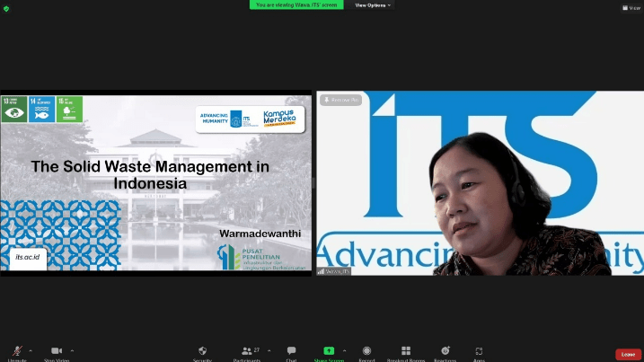Open the Apps icon

tap(479, 351)
